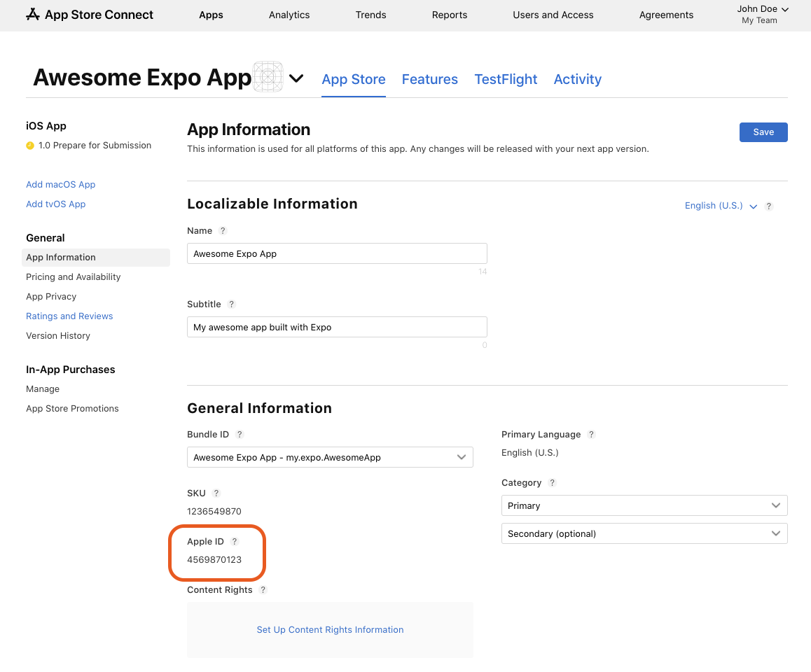811x672 pixels.
Task: Open the Trends menu item
Action: (x=370, y=15)
